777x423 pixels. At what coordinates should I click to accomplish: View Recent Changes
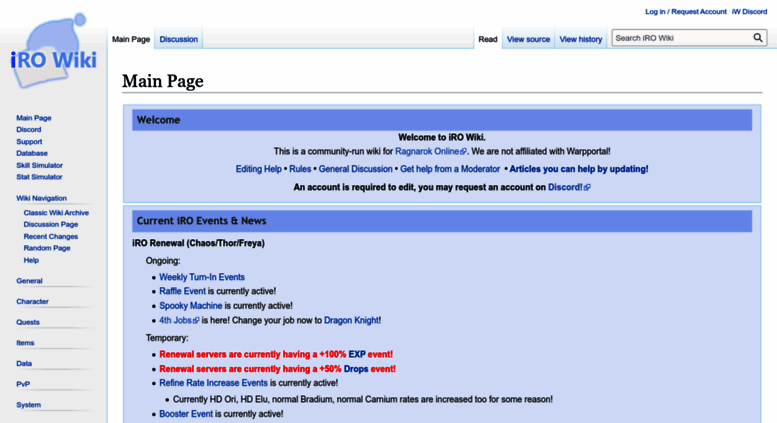coord(51,237)
